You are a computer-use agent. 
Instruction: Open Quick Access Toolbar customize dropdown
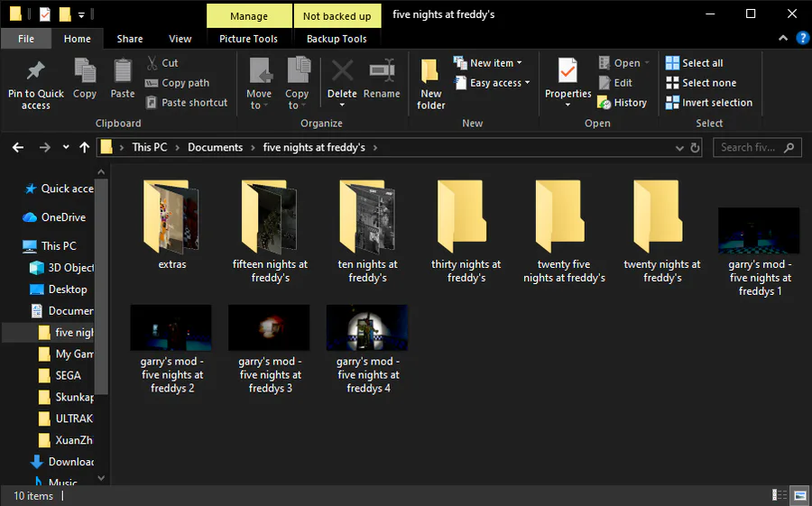[x=81, y=15]
